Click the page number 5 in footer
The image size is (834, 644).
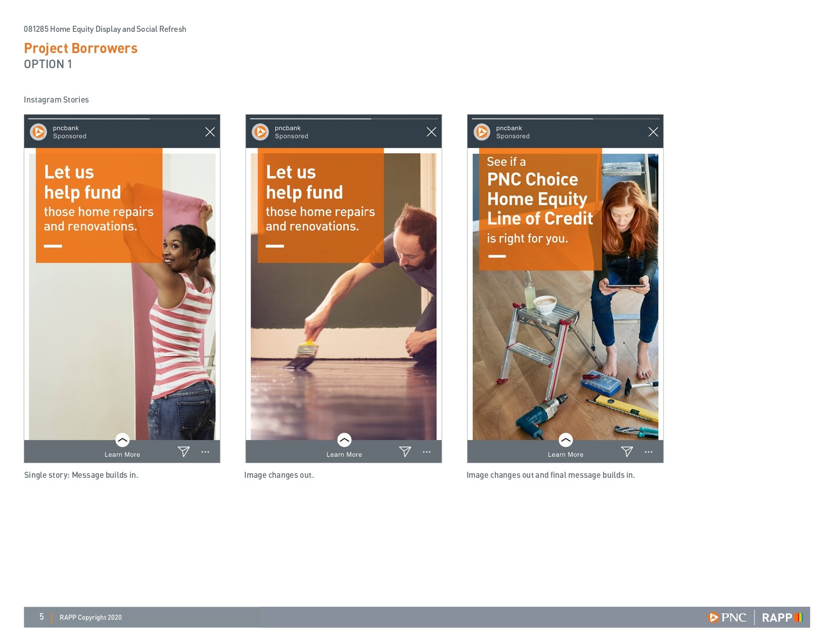coord(41,617)
